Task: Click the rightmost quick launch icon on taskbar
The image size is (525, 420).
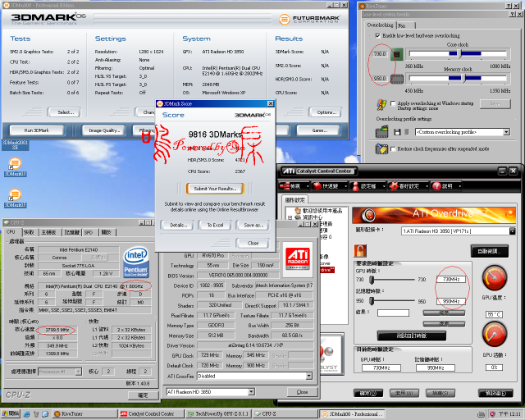Action: tap(45, 414)
